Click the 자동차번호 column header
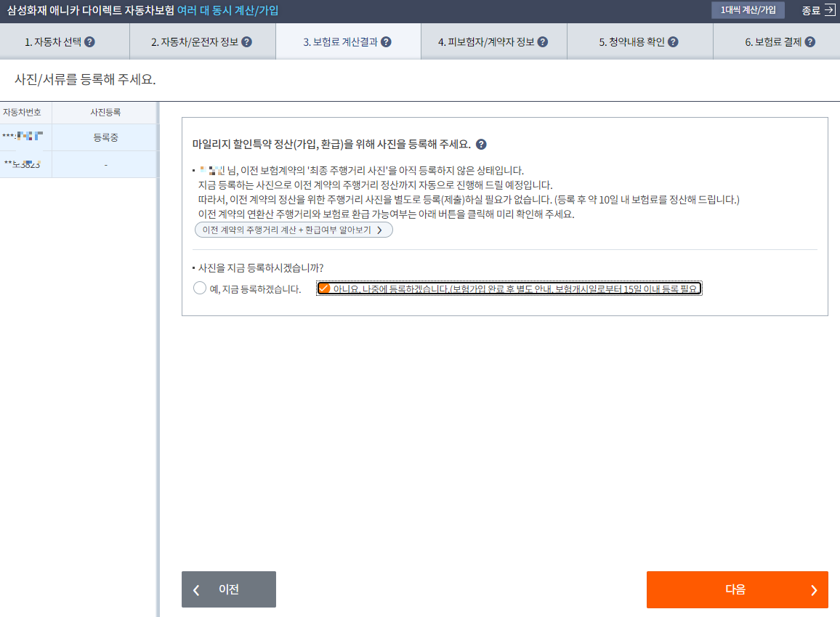 [22, 113]
